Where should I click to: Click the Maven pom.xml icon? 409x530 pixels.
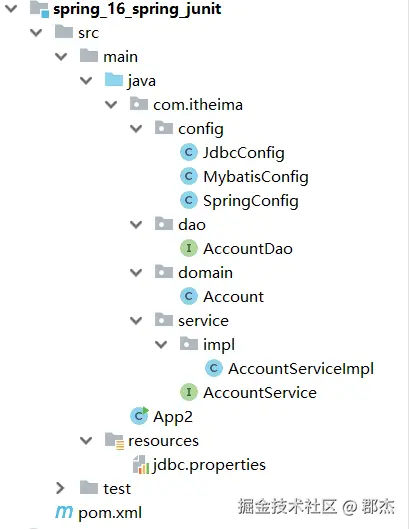[64, 512]
